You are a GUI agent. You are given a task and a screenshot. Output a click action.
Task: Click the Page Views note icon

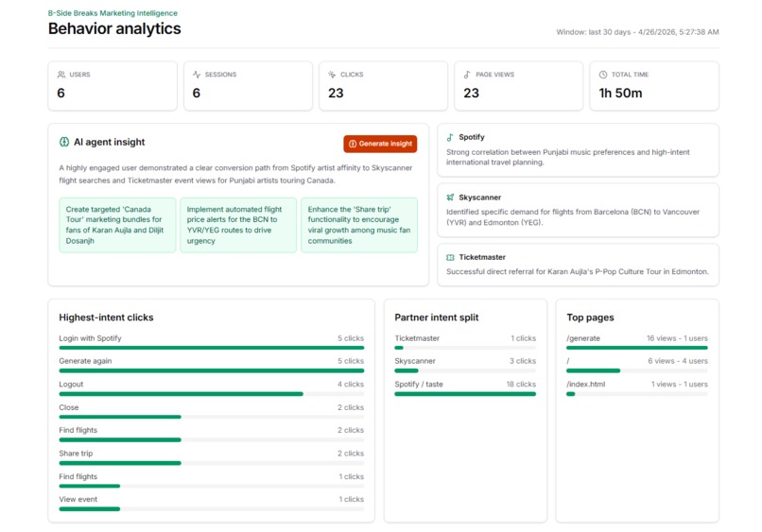(x=467, y=75)
